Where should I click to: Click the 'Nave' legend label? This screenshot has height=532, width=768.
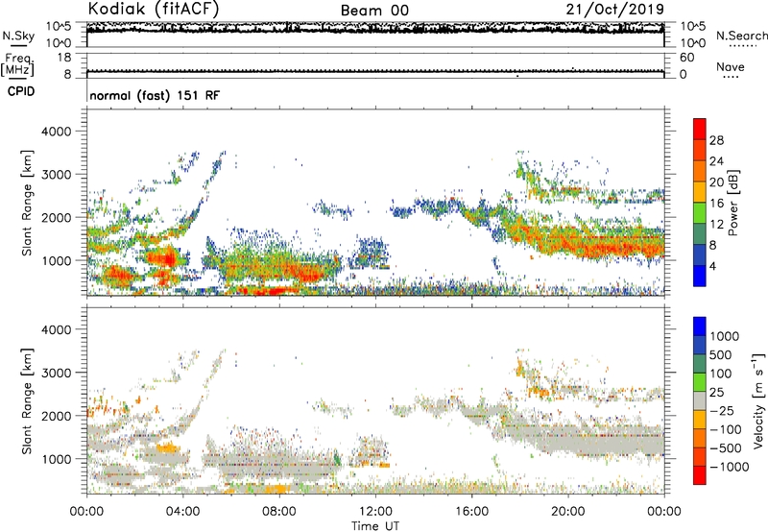pos(731,66)
